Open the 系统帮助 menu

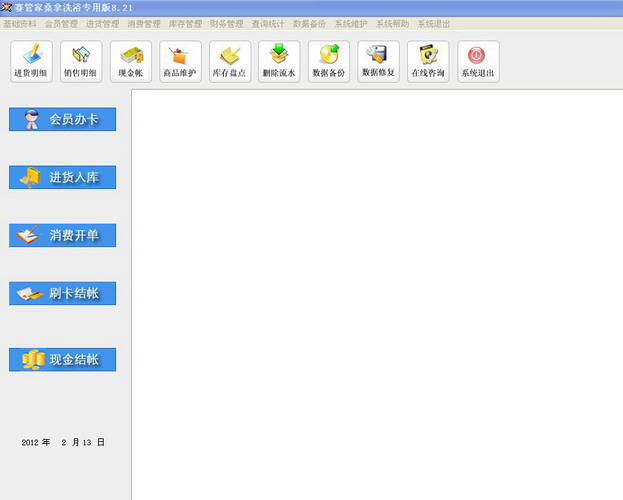(x=393, y=24)
